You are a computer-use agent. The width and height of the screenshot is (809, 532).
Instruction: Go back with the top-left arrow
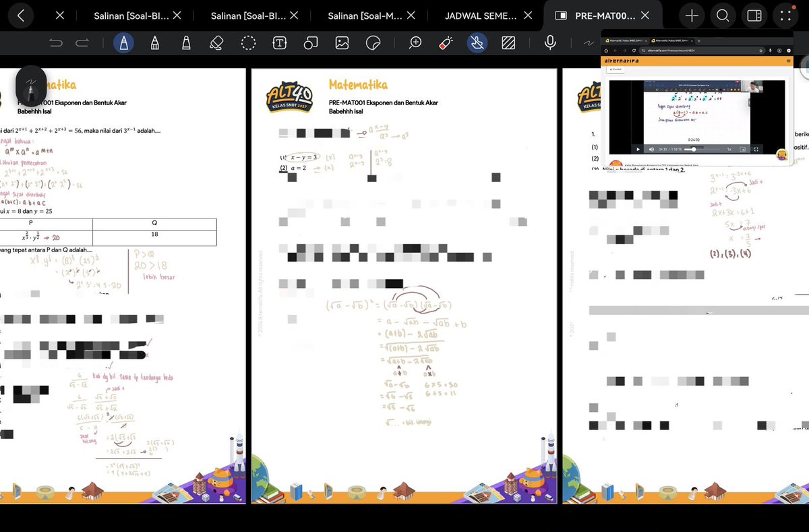[20, 16]
